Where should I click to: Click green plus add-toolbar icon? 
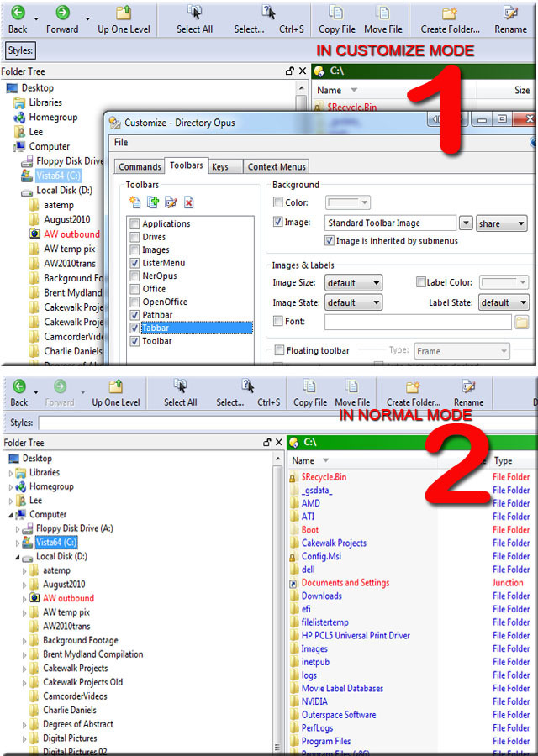click(x=153, y=202)
